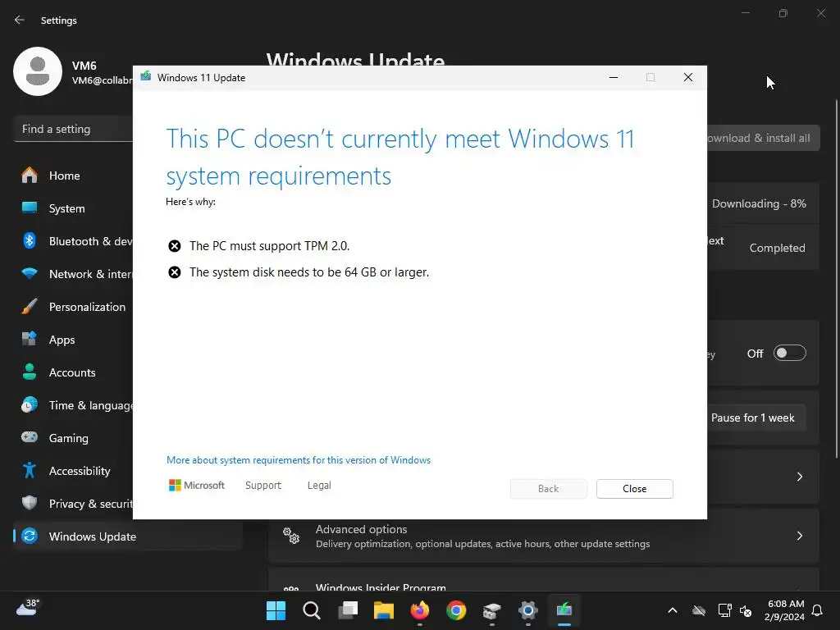This screenshot has width=840, height=630.
Task: Open Network & internet settings
Action: click(x=73, y=274)
